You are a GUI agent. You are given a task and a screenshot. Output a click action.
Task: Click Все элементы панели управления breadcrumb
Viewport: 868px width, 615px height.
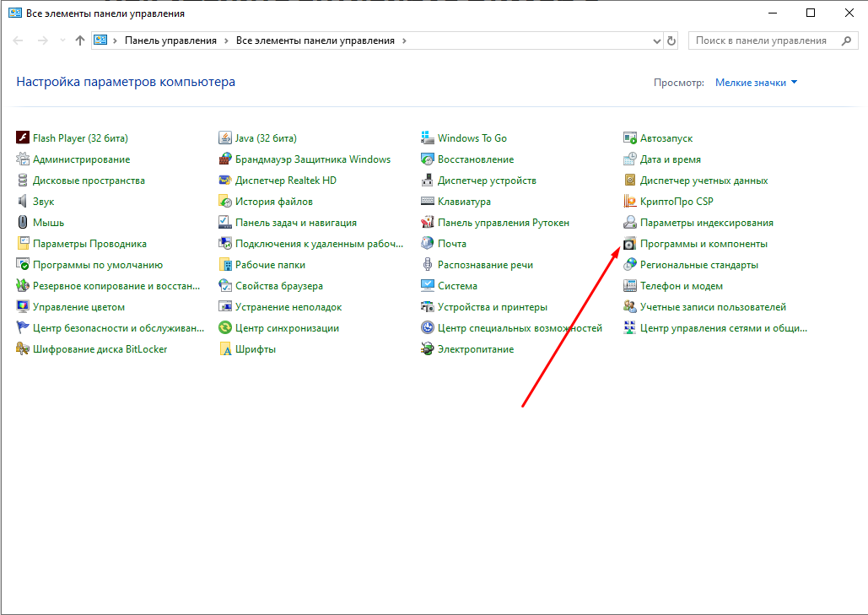315,40
